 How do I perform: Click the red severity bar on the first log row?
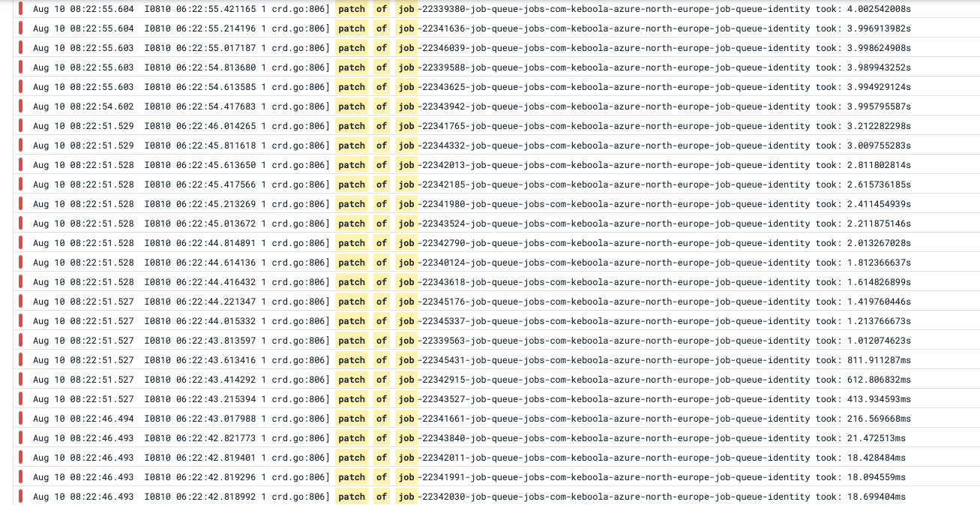coord(20,9)
